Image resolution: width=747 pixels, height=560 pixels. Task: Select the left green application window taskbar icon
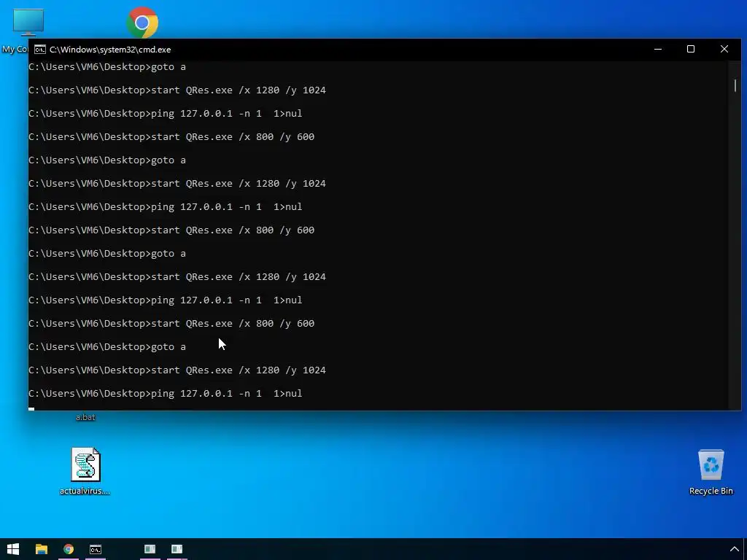[x=150, y=549]
